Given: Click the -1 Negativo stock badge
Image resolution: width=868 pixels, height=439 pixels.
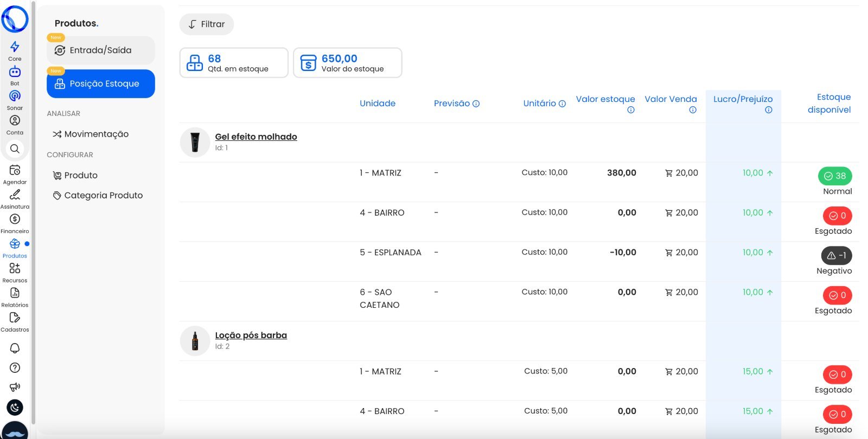Looking at the screenshot, I should tap(837, 255).
